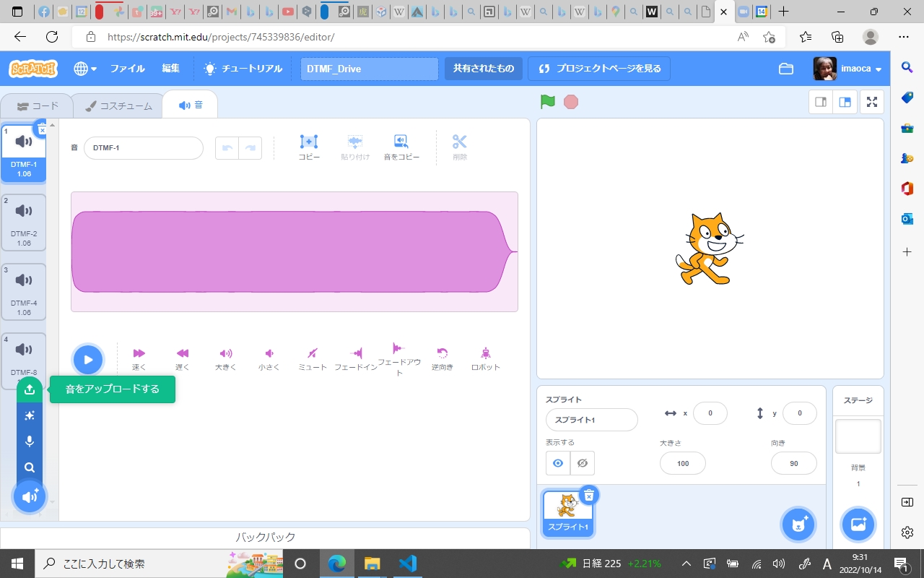Play the sound with play button

click(87, 359)
